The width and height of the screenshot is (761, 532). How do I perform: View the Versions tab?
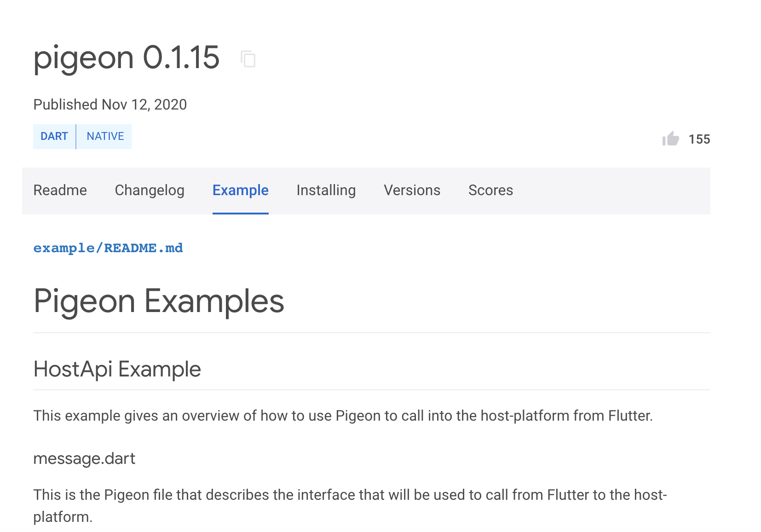(412, 191)
